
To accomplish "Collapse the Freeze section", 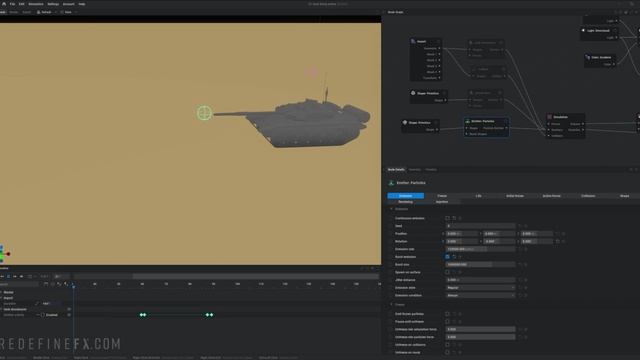I will tap(391, 304).
